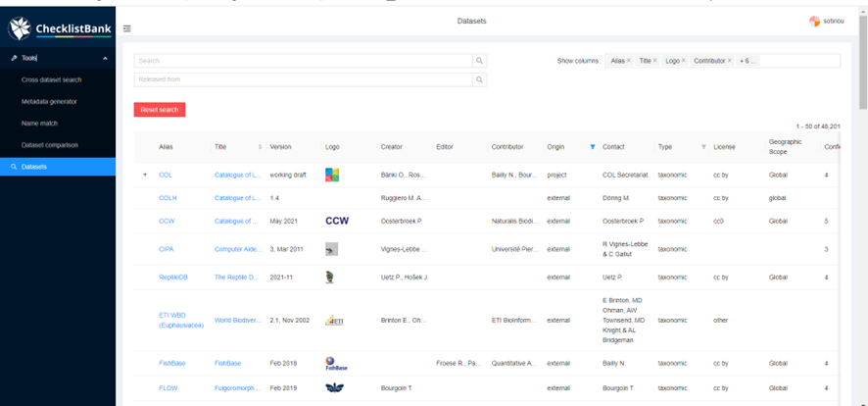The width and height of the screenshot is (868, 406).
Task: Select Datasets in the sidebar
Action: pyautogui.click(x=58, y=167)
